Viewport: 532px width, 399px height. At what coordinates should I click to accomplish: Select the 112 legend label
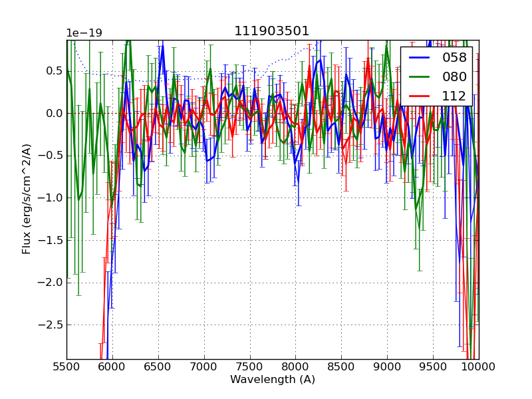tap(454, 96)
